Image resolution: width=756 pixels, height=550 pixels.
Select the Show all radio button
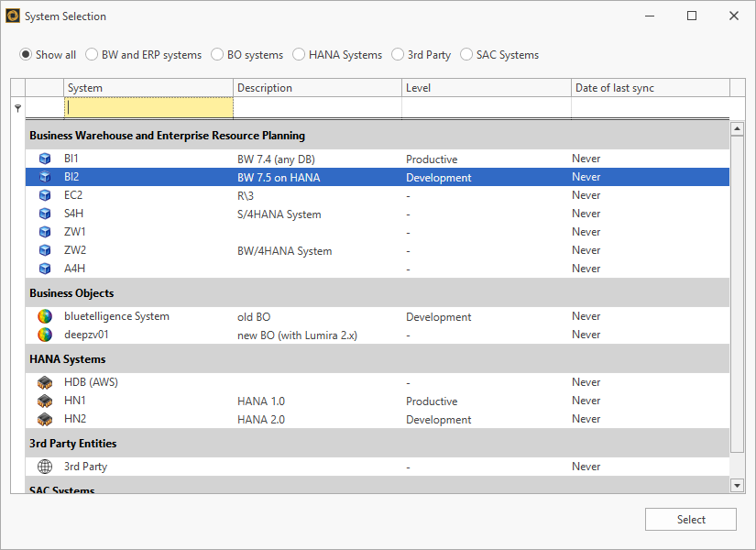[25, 55]
